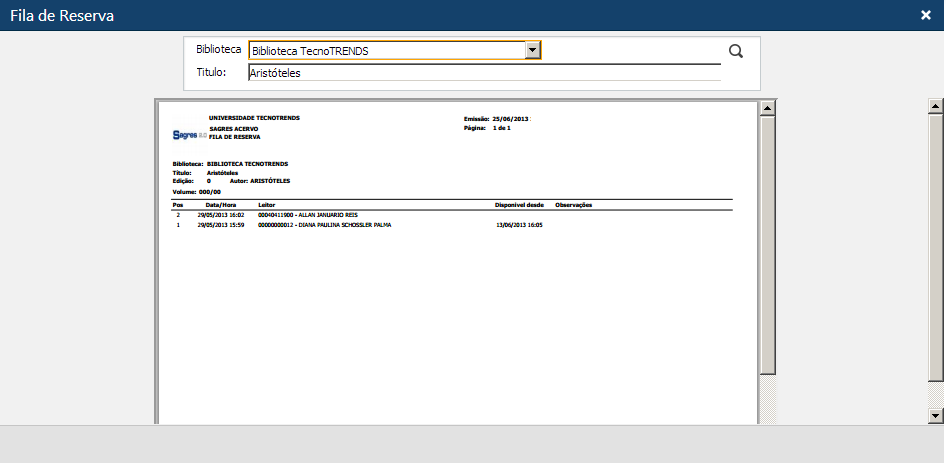Click the outer page scrollbar up arrow
Image resolution: width=946 pixels, height=463 pixels.
[935, 106]
